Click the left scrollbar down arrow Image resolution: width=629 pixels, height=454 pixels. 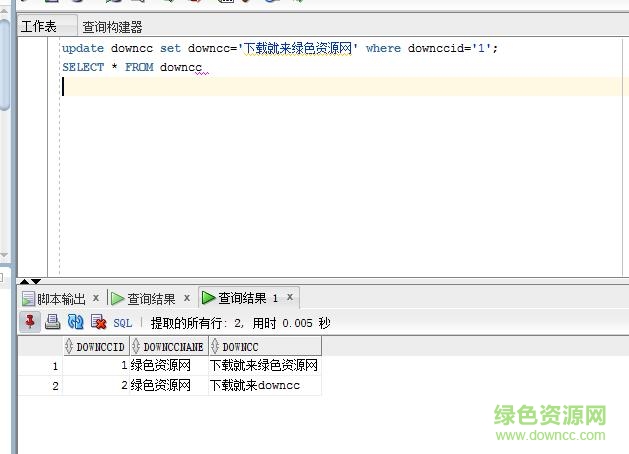pos(4,255)
